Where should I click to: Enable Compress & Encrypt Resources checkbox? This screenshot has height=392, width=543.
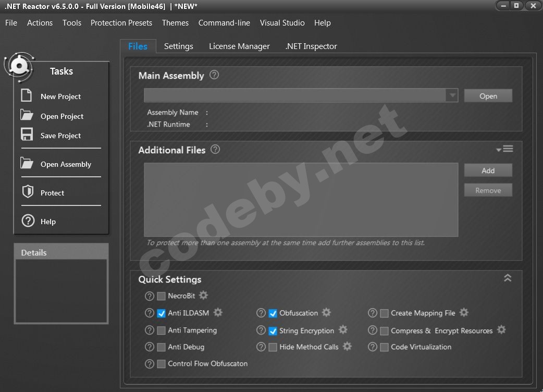pos(384,331)
